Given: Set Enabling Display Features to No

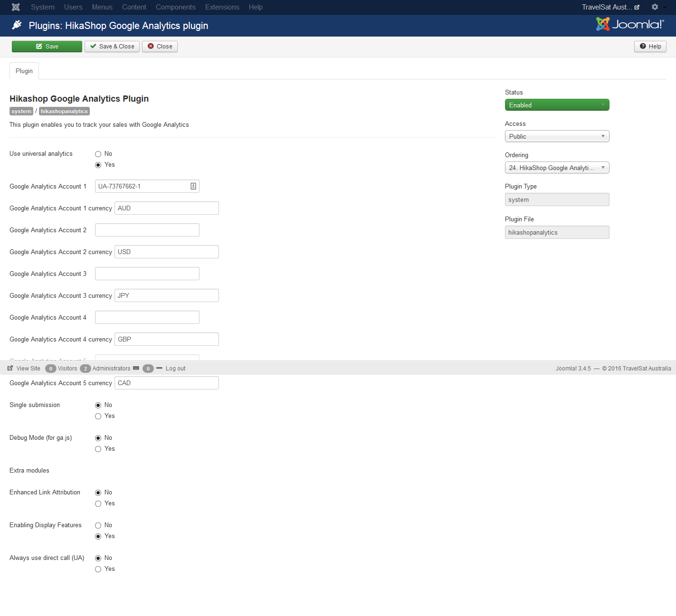Looking at the screenshot, I should [98, 525].
